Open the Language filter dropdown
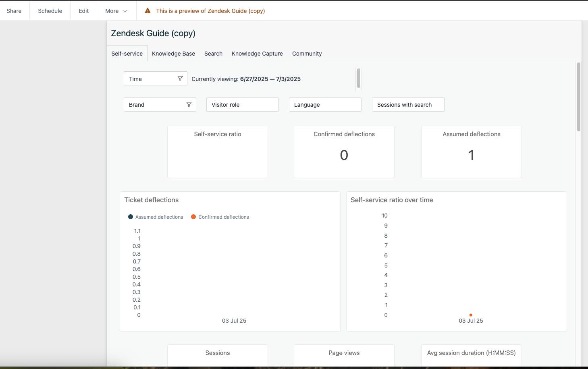The height and width of the screenshot is (369, 588). pos(325,105)
